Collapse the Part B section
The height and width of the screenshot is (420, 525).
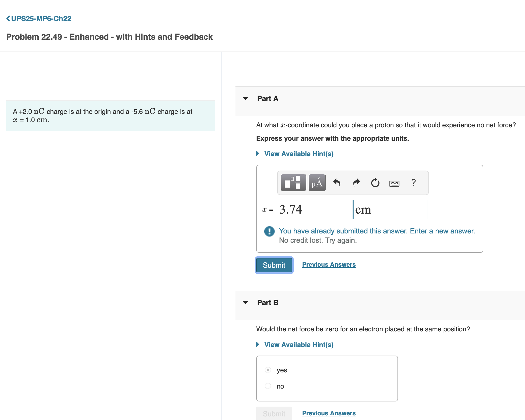245,302
